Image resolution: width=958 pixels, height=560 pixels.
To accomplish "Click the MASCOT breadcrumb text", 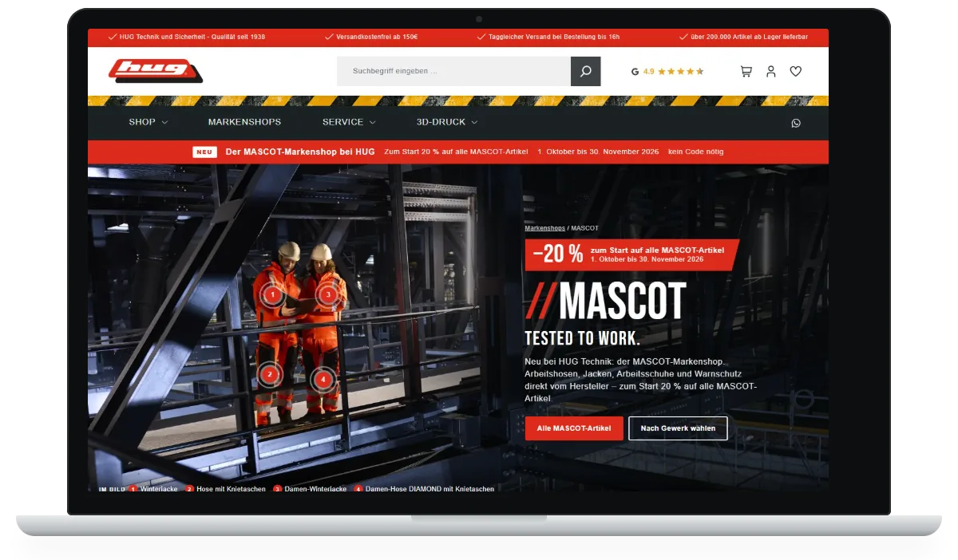I will pyautogui.click(x=584, y=228).
